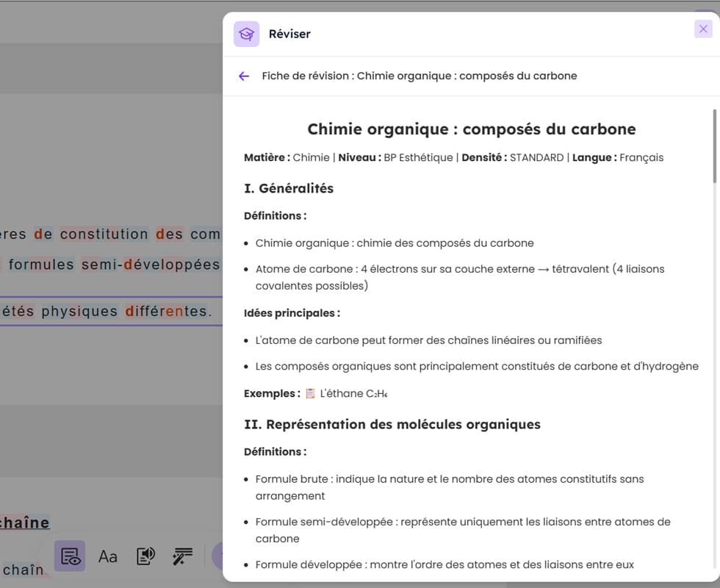Click bullet 'Chimie organique : chimie des composés'
The image size is (720, 588).
(395, 243)
